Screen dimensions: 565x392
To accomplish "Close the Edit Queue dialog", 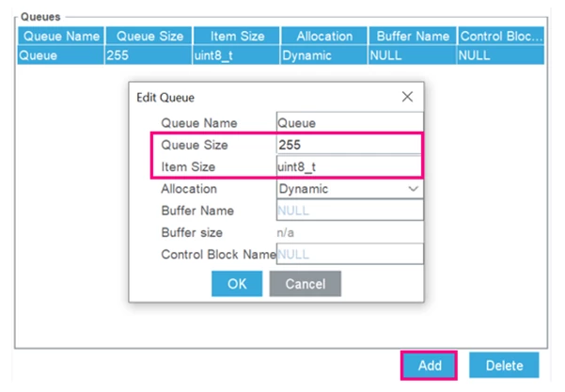I will (407, 97).
